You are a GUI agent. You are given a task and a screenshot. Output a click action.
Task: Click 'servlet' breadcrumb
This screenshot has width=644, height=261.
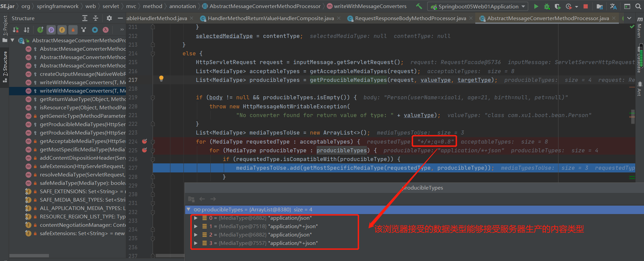111,6
